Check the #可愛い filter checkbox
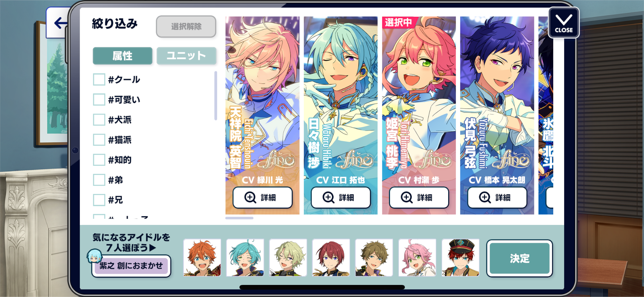Viewport: 644px width, 297px height. 99,100
